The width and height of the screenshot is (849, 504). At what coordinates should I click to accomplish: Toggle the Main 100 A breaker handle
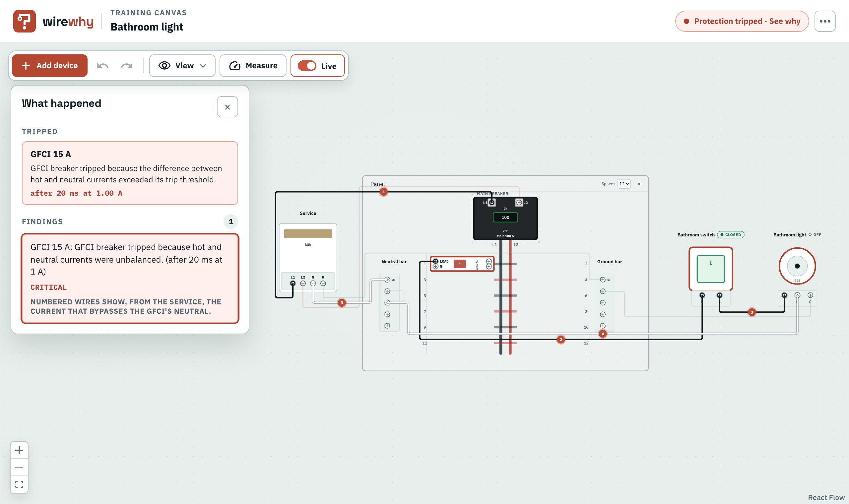pyautogui.click(x=505, y=218)
